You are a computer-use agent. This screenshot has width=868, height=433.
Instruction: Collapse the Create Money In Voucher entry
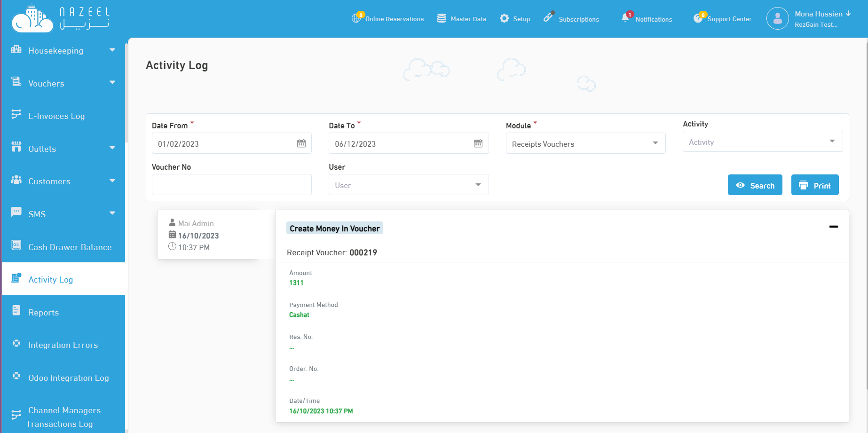833,227
